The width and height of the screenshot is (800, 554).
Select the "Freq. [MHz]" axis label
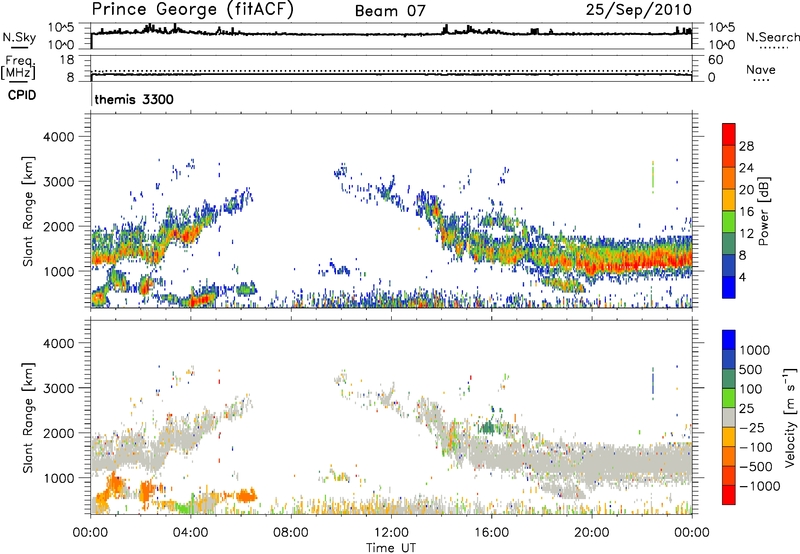point(19,68)
